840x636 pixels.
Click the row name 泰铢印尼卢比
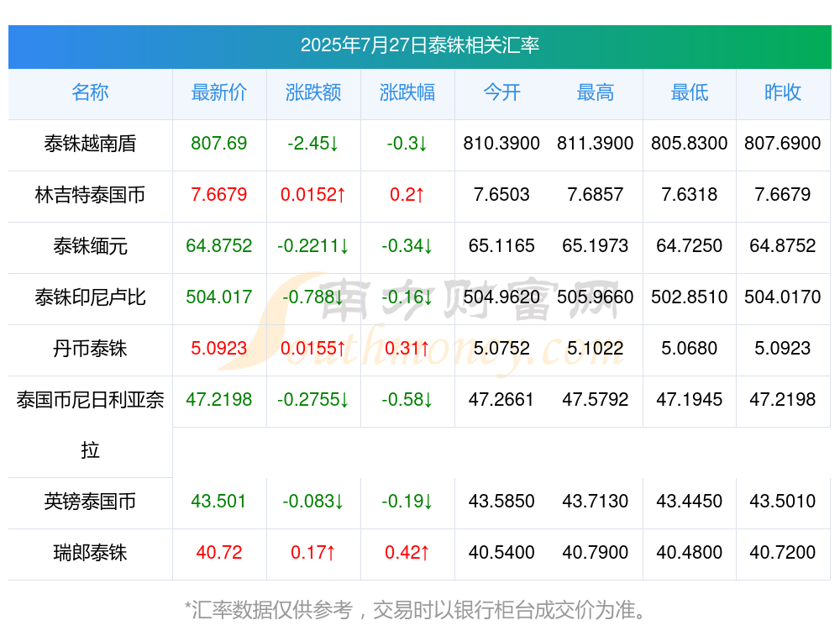tap(90, 297)
